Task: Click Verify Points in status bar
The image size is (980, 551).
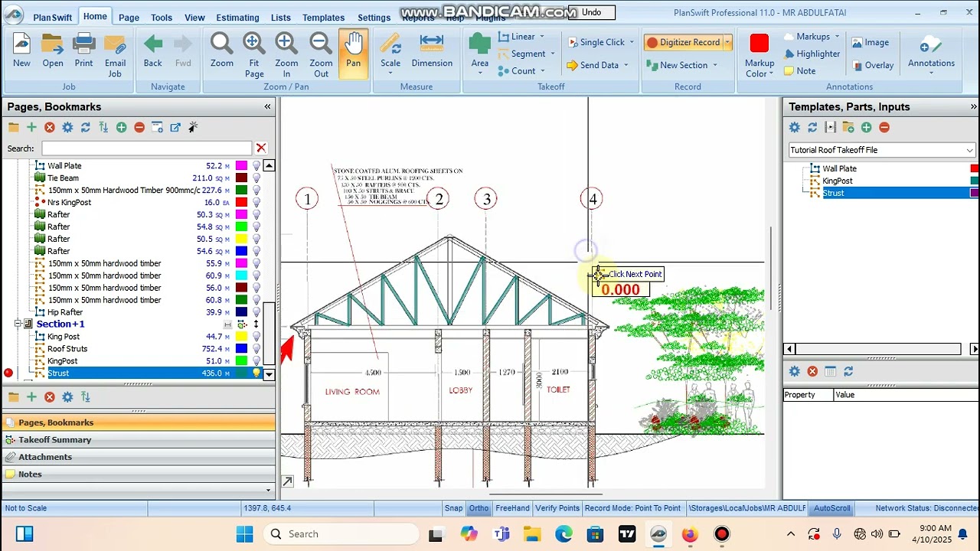Action: tap(557, 508)
